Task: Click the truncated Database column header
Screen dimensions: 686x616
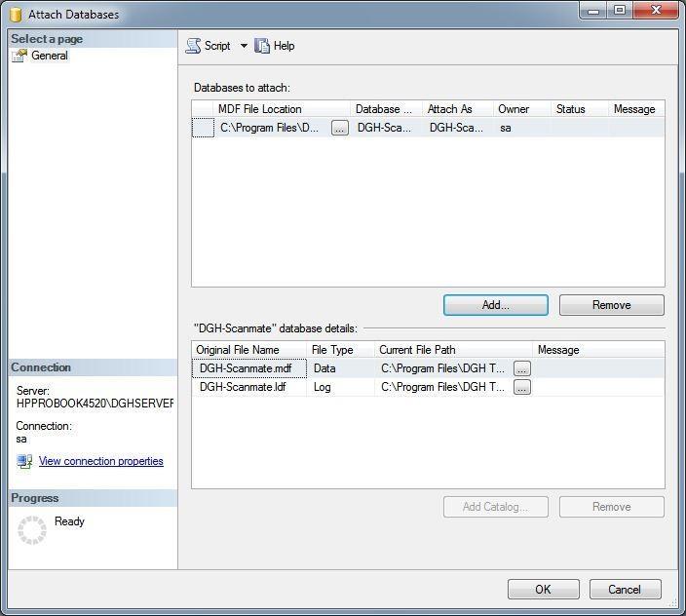Action: tap(386, 109)
